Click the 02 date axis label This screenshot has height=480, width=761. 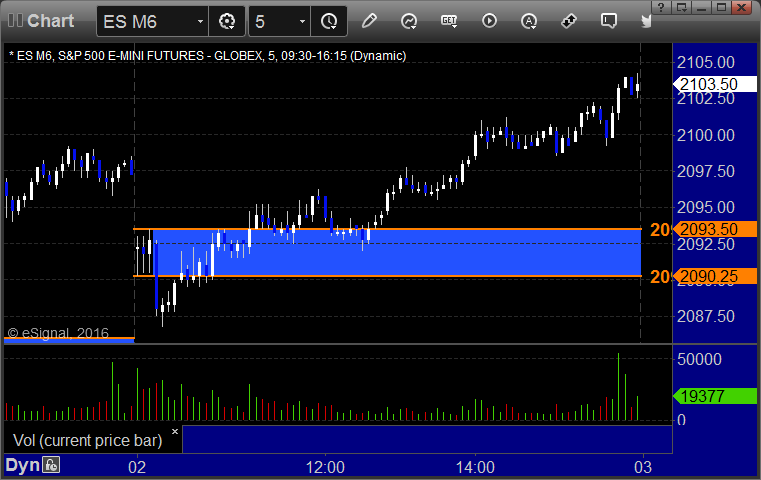[137, 467]
